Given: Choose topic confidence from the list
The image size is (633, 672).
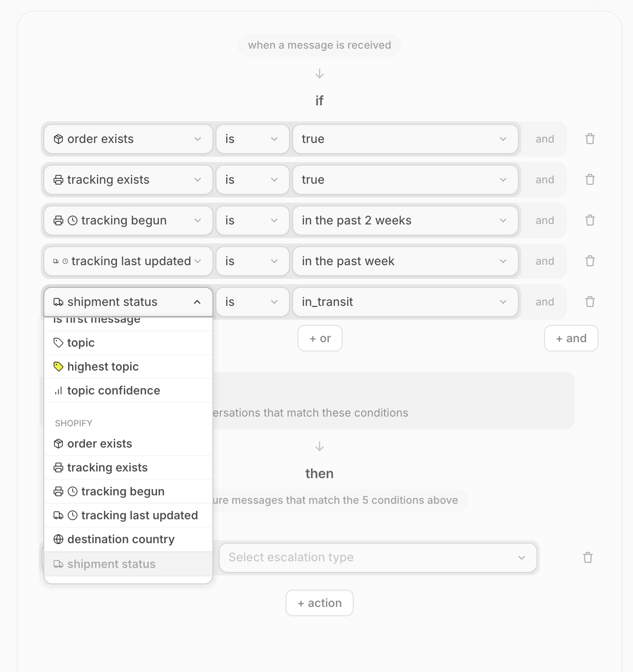Looking at the screenshot, I should [x=114, y=390].
